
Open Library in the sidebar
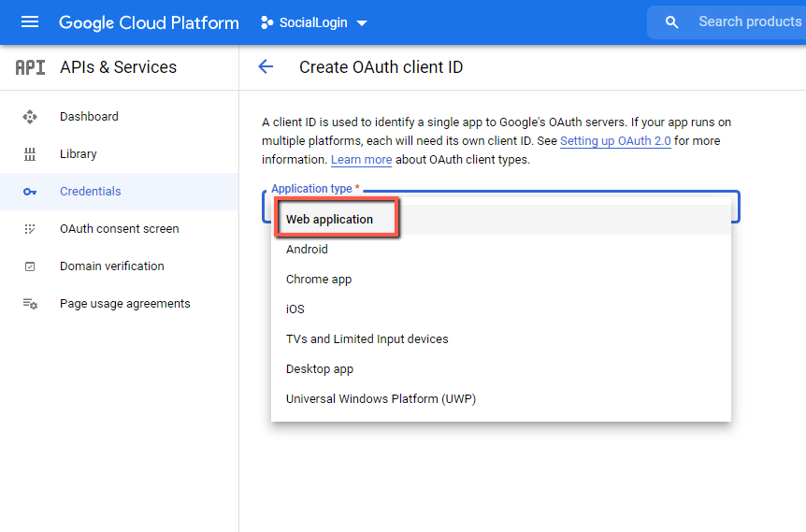[79, 153]
